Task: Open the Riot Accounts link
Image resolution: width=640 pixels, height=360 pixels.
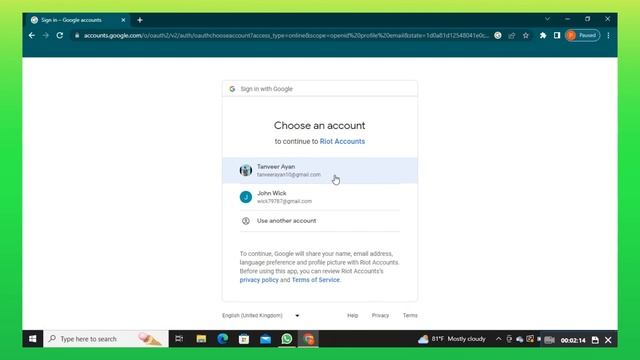Action: click(342, 141)
